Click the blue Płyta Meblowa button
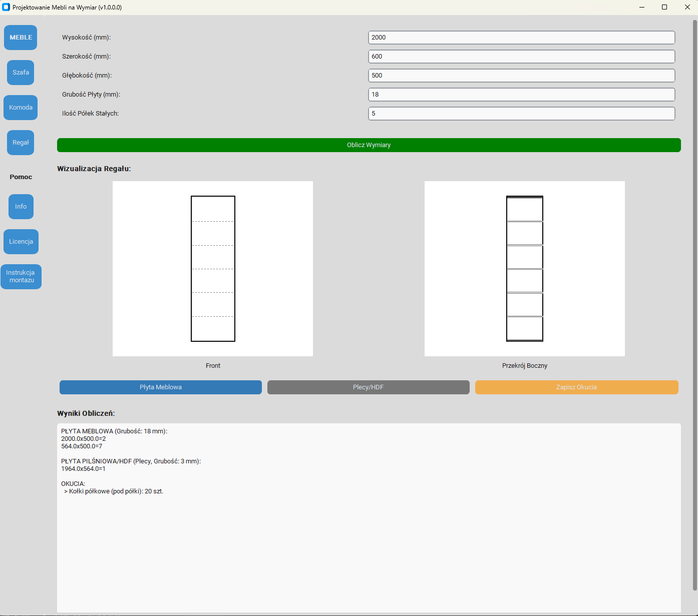Screen dimensions: 698x616 point(160,387)
